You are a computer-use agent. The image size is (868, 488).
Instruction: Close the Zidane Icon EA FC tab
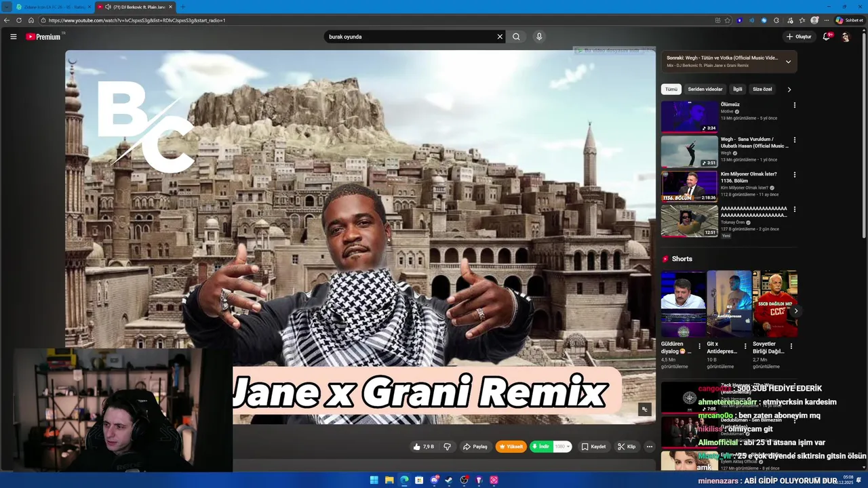89,7
